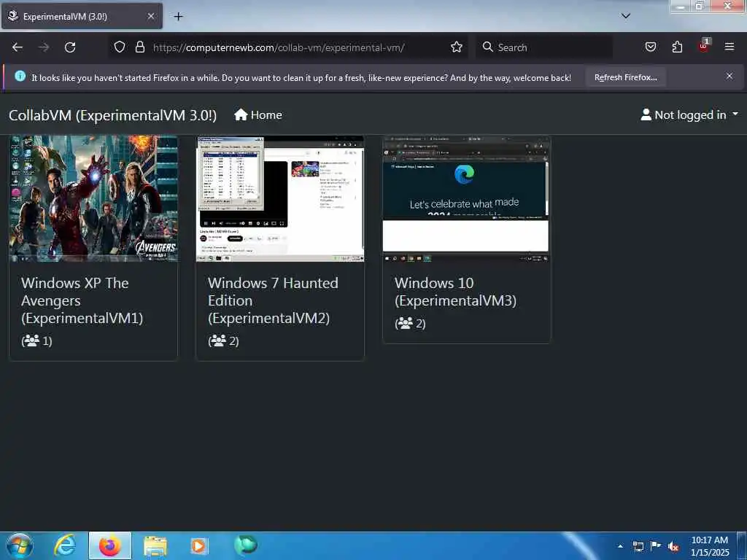747x560 pixels.
Task: Expand the Not logged in dropdown
Action: point(689,114)
